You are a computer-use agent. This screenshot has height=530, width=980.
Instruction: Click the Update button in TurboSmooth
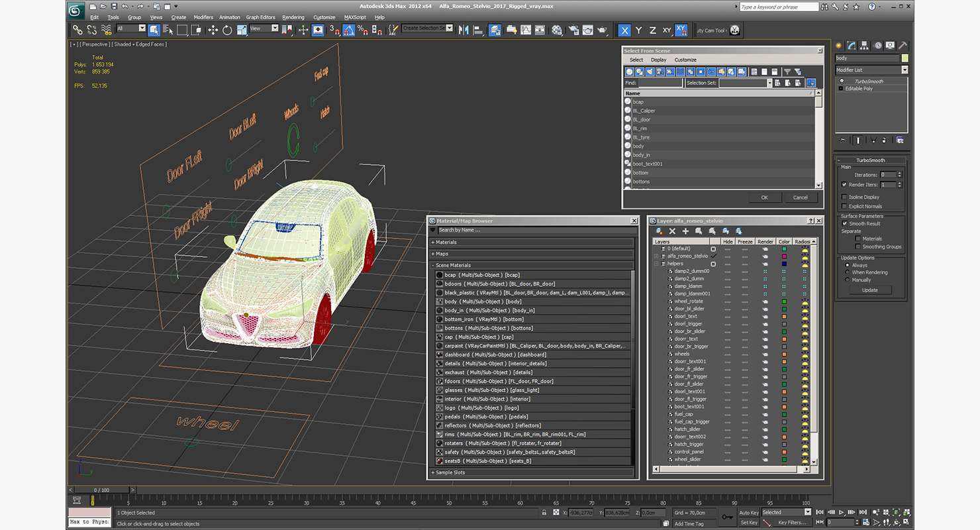coord(870,290)
